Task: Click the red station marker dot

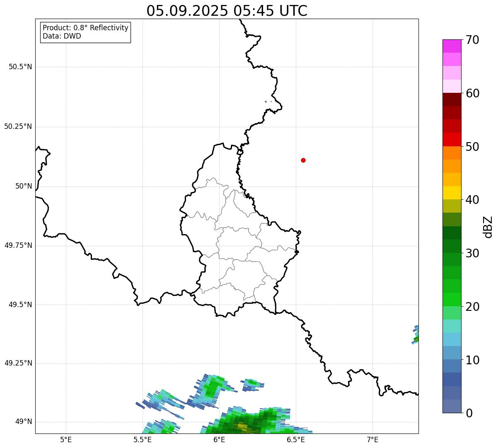Action: (x=303, y=160)
